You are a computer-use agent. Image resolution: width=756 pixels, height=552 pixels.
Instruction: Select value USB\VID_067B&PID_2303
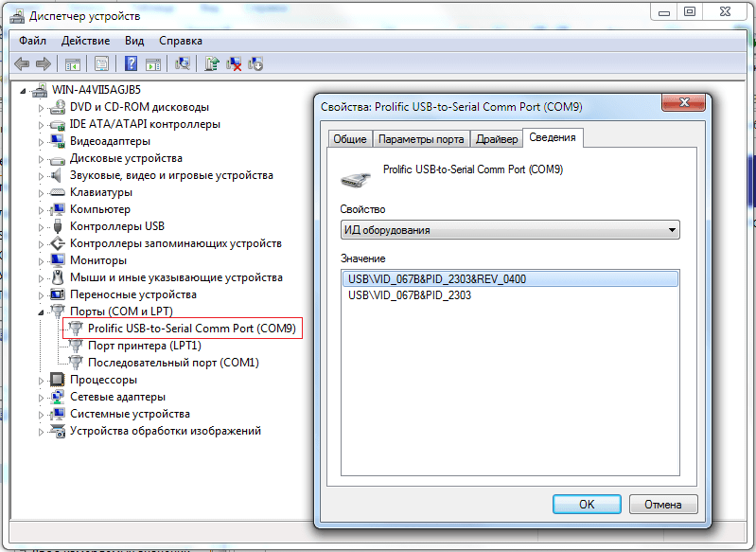click(410, 295)
